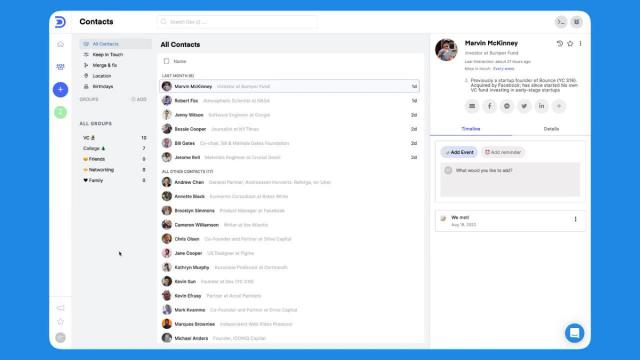This screenshot has height=360, width=640.
Task: Click the Add Event button
Action: (x=460, y=152)
